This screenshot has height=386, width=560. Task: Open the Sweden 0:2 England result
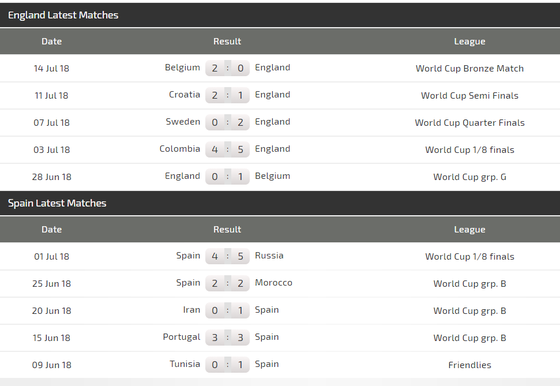227,122
